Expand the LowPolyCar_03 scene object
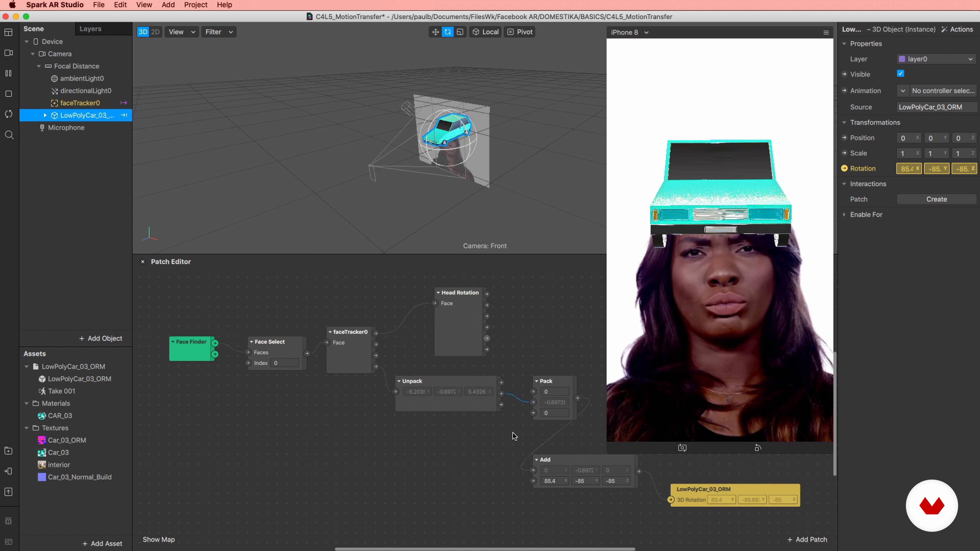This screenshot has height=551, width=980. tap(45, 115)
